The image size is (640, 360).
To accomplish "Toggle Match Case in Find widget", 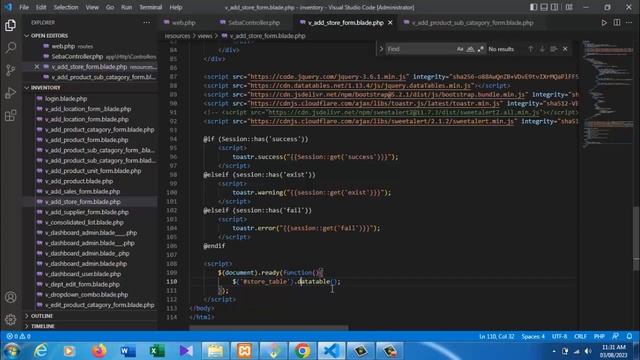I will [460, 49].
